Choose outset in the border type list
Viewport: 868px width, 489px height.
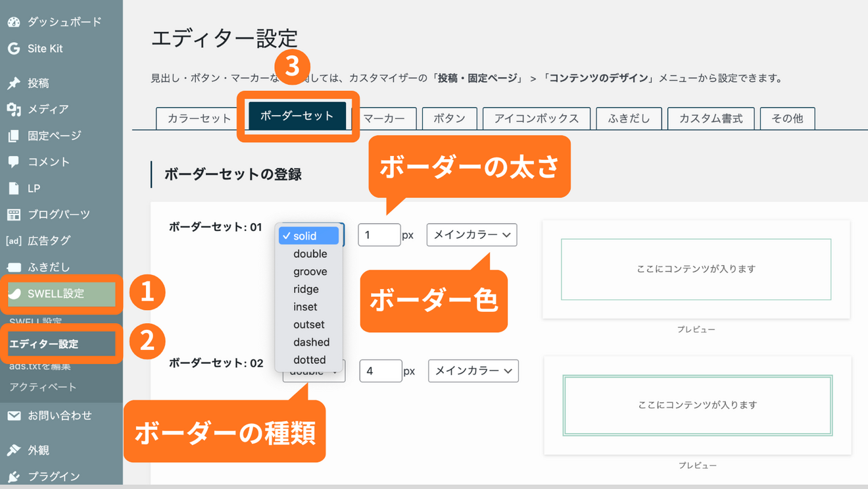pos(309,324)
